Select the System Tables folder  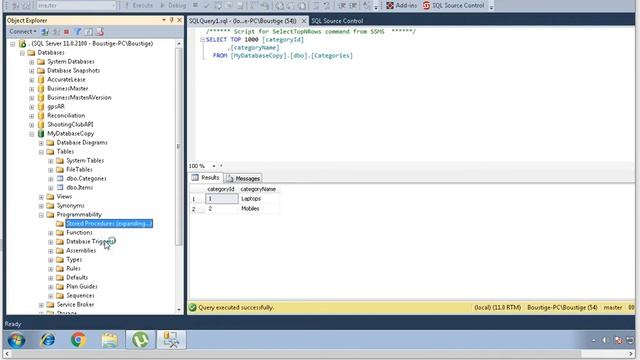[x=85, y=160]
